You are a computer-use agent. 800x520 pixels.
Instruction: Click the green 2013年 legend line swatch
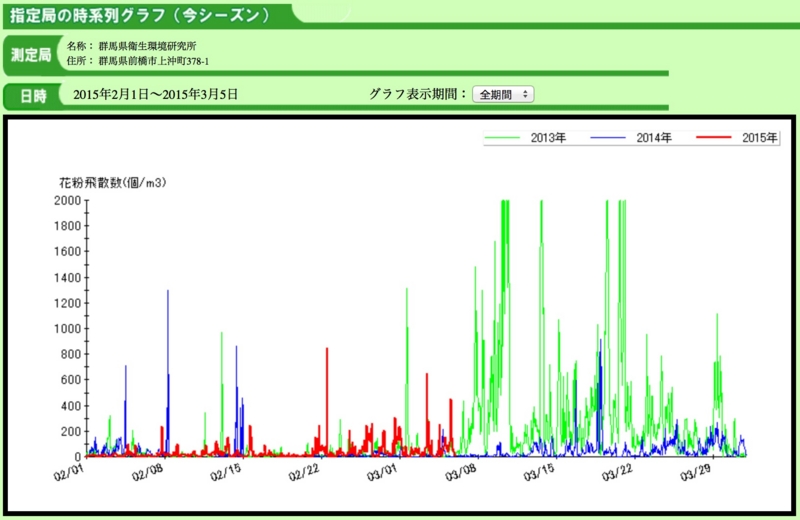point(503,138)
